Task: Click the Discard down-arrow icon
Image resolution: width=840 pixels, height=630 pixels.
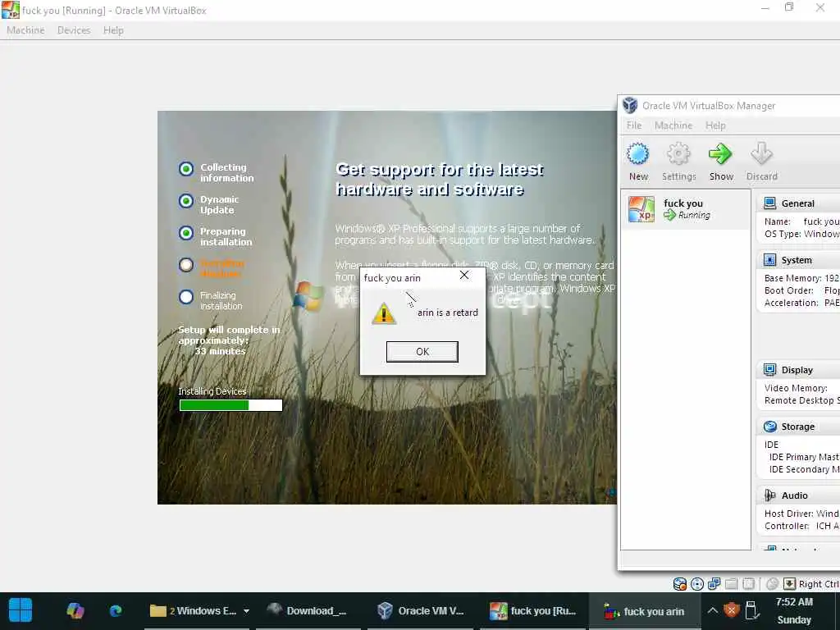Action: [x=761, y=154]
